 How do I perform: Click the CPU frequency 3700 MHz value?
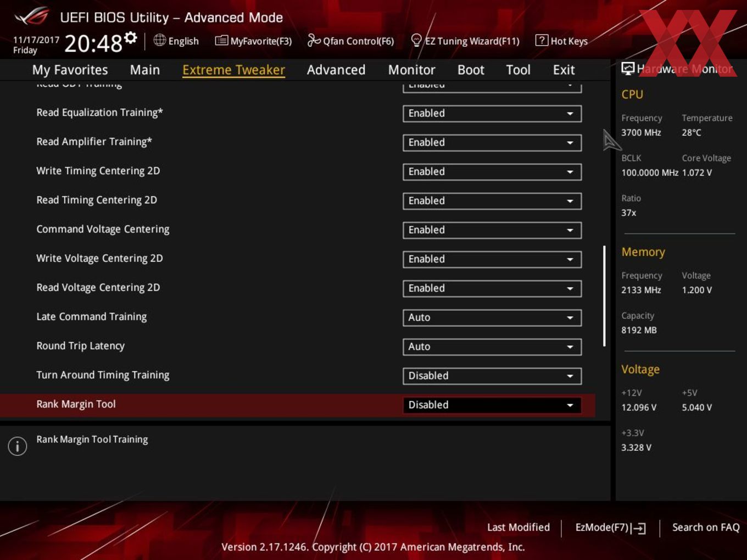click(x=641, y=132)
